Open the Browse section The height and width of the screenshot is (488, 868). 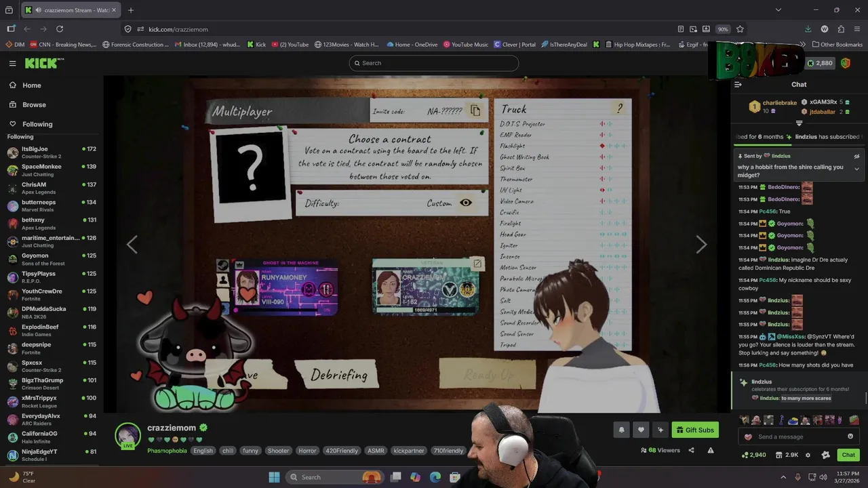click(x=27, y=104)
